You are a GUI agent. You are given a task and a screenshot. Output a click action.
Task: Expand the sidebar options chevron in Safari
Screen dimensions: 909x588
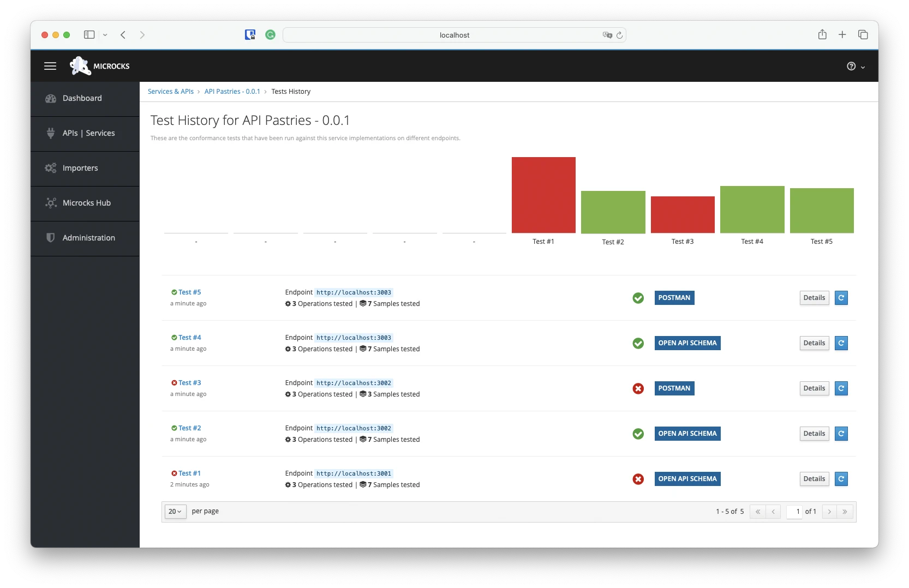(x=105, y=35)
